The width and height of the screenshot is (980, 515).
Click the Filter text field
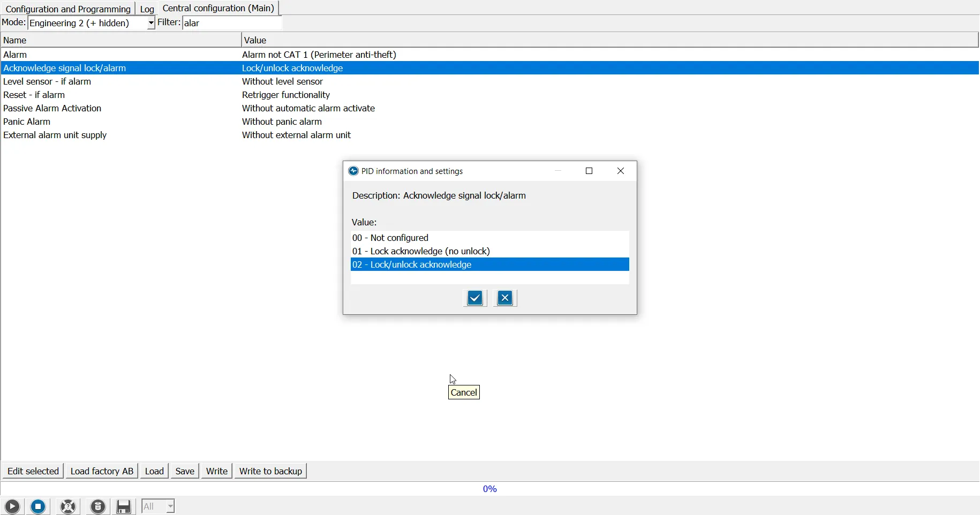click(x=232, y=23)
